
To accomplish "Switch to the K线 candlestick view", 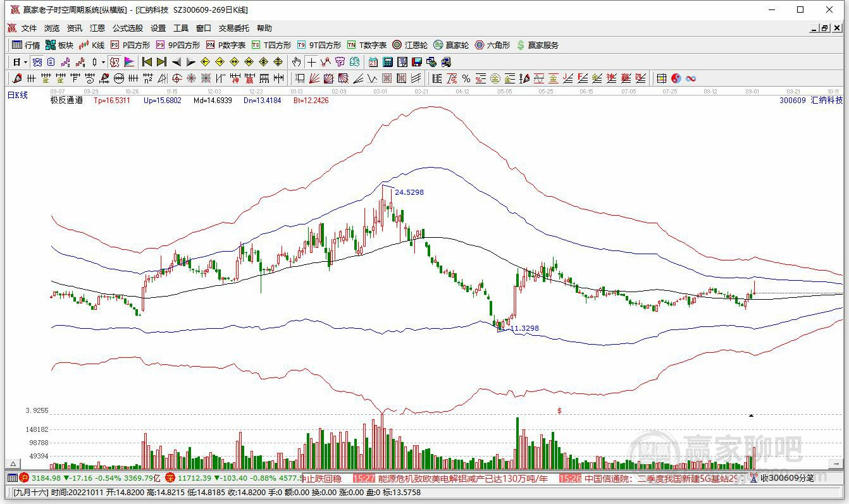I will pos(92,45).
